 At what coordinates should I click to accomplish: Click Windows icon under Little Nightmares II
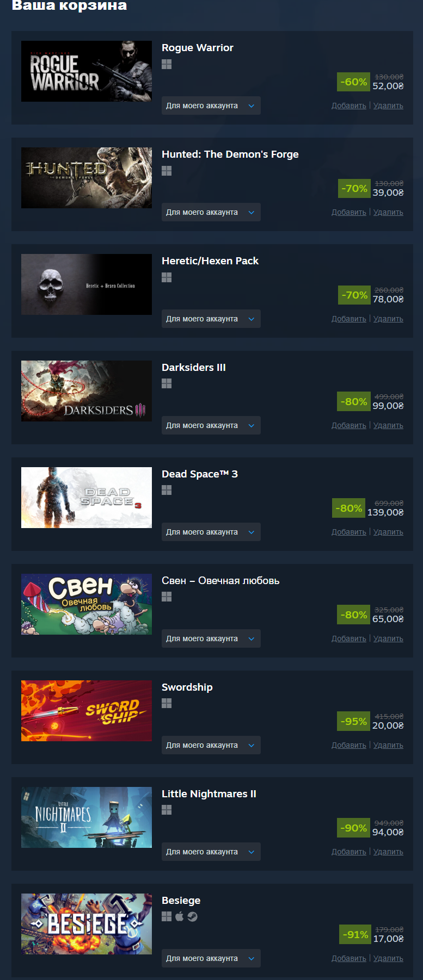point(167,810)
